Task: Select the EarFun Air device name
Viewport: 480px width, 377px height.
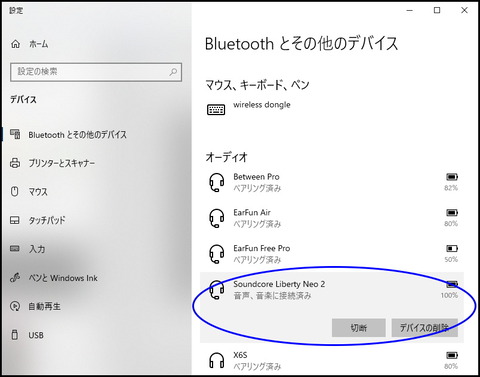Action: click(x=252, y=212)
